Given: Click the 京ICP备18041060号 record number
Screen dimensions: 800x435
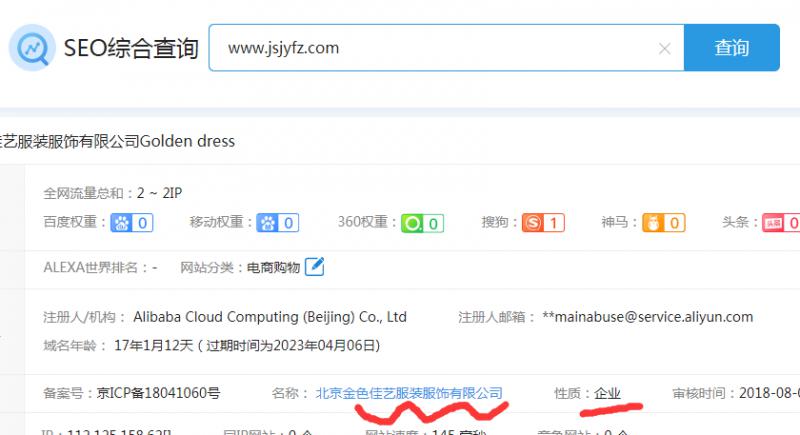Looking at the screenshot, I should coord(159,393).
